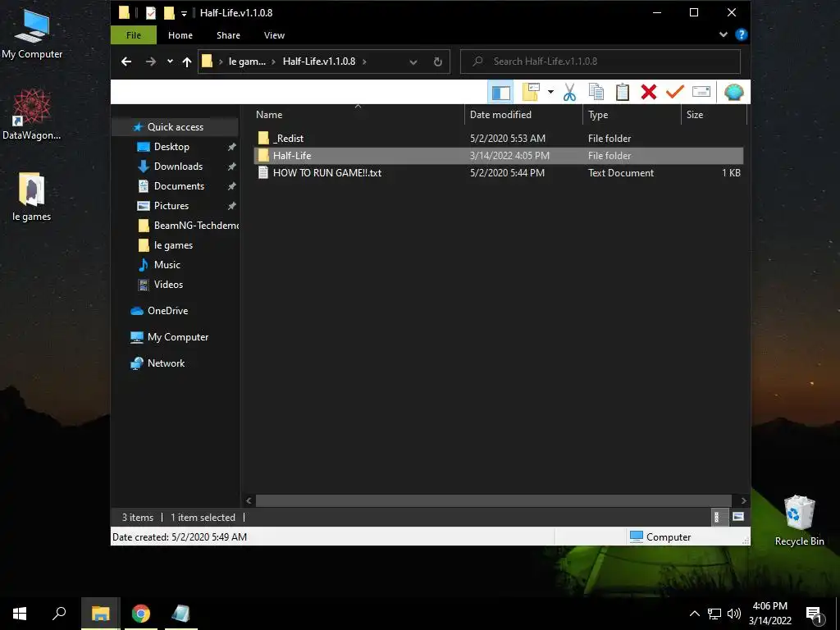Screen dimensions: 840x630
Task: Open Documents in the navigation pane
Action: (x=179, y=186)
